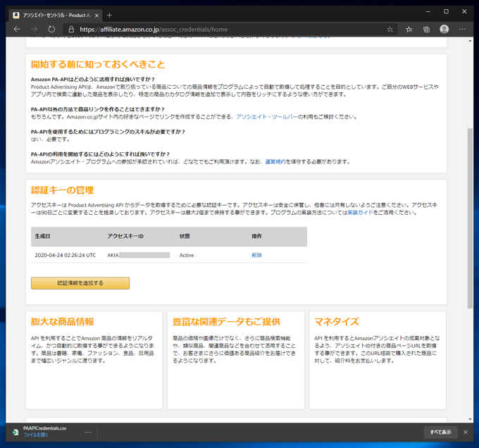Click the scrollbar up arrow
The height and width of the screenshot is (448, 479).
(x=470, y=41)
